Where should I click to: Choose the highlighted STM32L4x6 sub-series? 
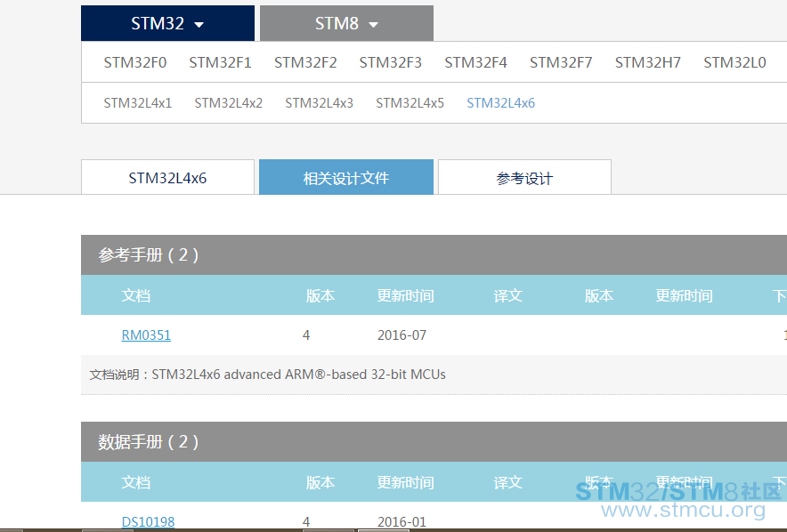pos(501,103)
